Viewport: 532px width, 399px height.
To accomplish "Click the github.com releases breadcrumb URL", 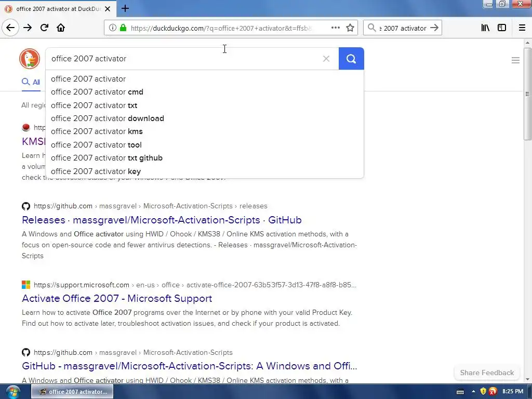I will click(150, 206).
